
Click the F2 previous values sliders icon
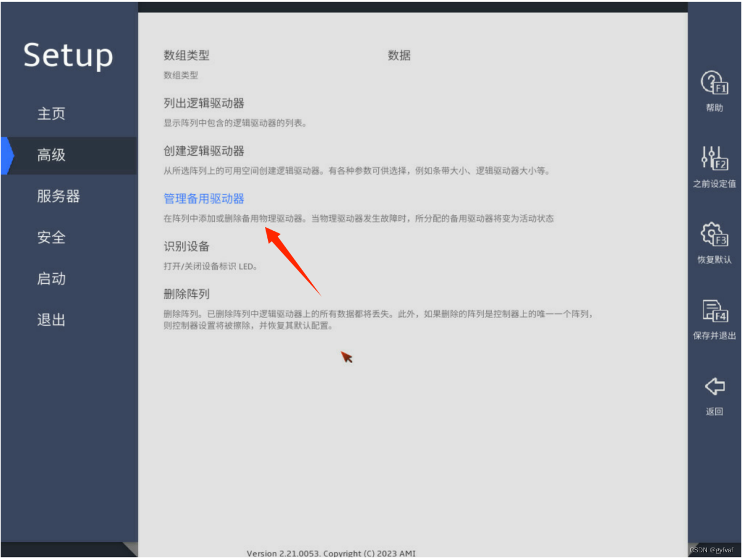point(713,158)
